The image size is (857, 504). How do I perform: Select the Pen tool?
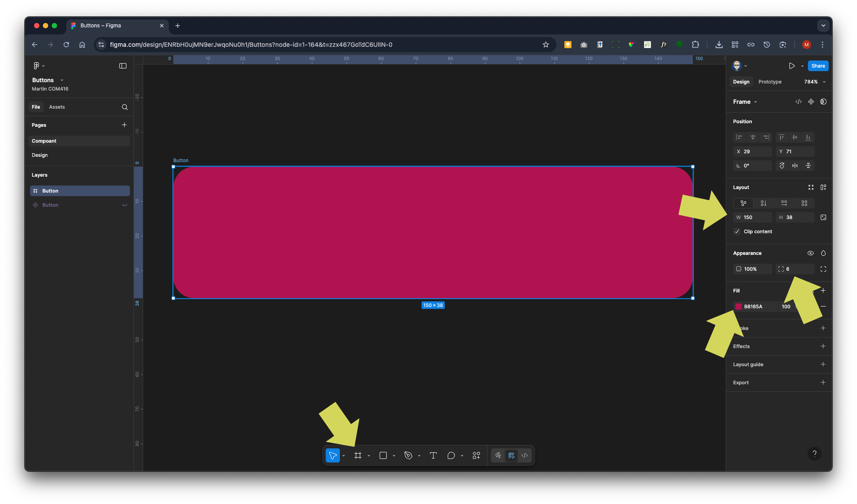408,455
